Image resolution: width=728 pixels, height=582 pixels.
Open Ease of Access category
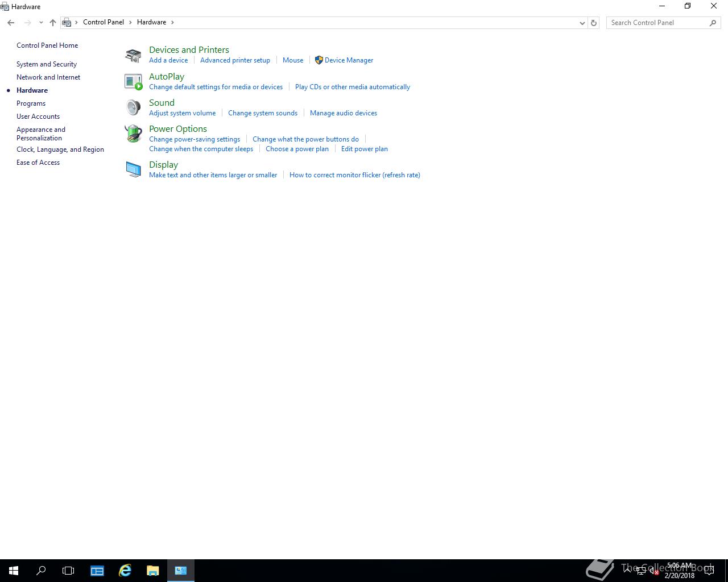pyautogui.click(x=38, y=163)
